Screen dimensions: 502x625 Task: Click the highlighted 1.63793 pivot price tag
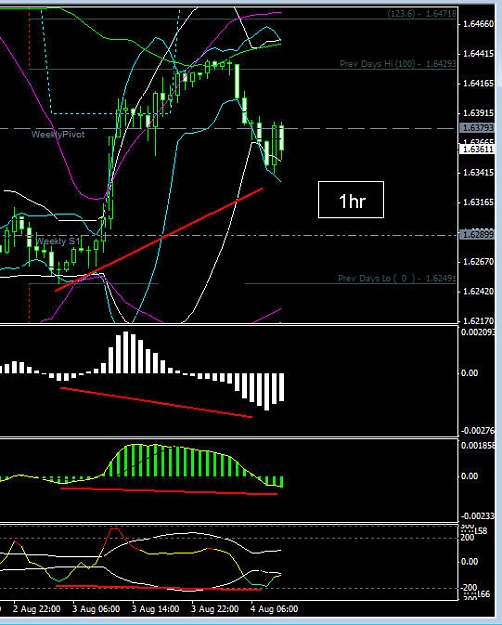pos(477,128)
